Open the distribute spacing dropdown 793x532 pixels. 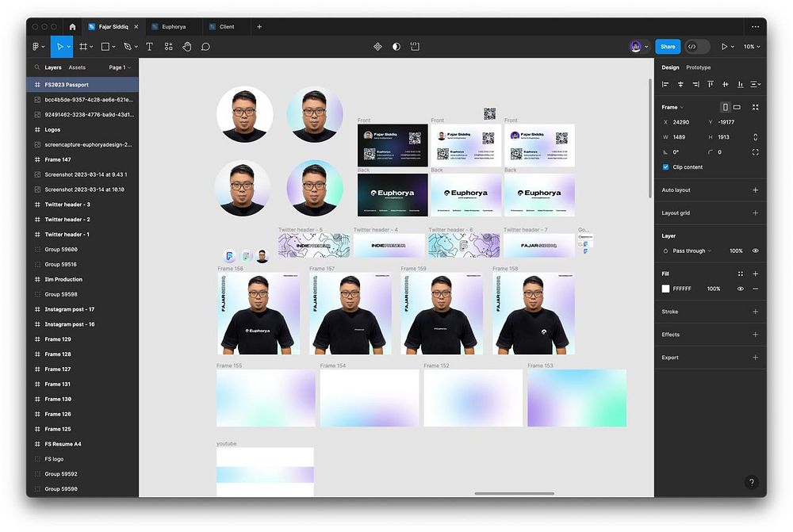pyautogui.click(x=756, y=85)
